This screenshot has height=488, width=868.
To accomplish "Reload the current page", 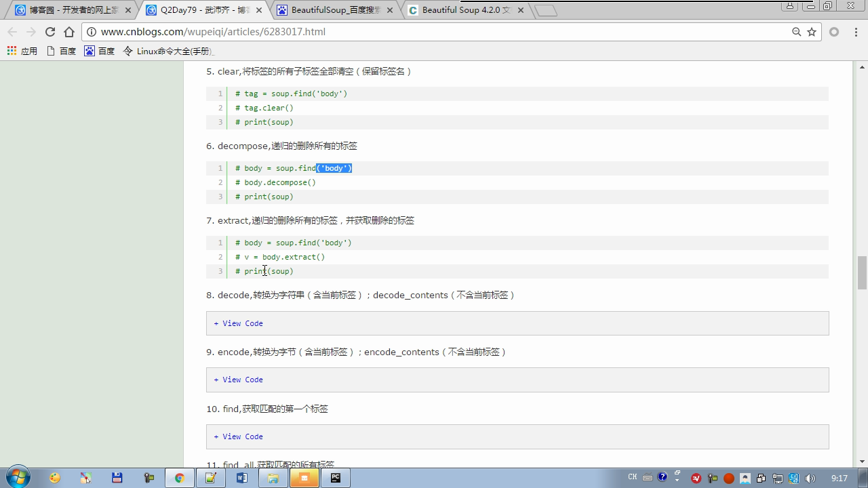I will tap(50, 32).
